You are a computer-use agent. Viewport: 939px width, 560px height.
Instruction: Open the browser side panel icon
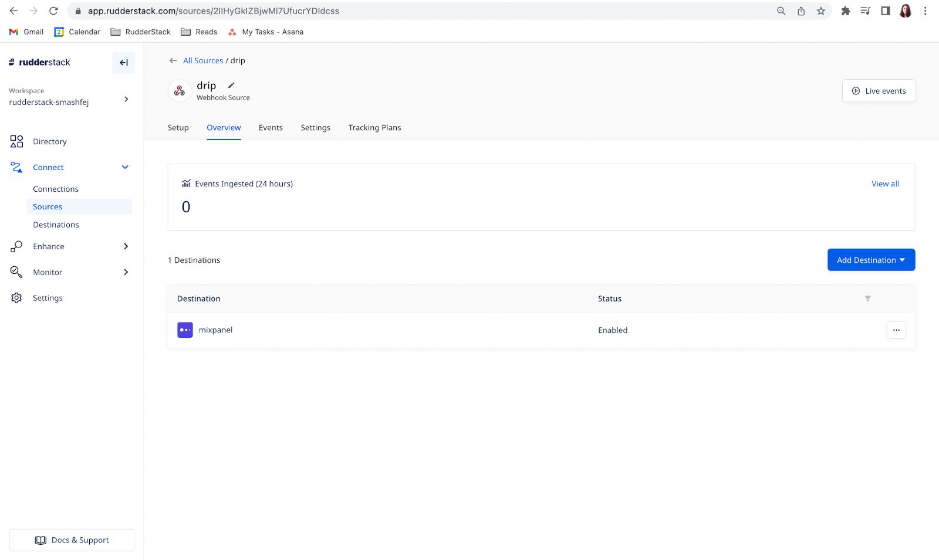(886, 11)
